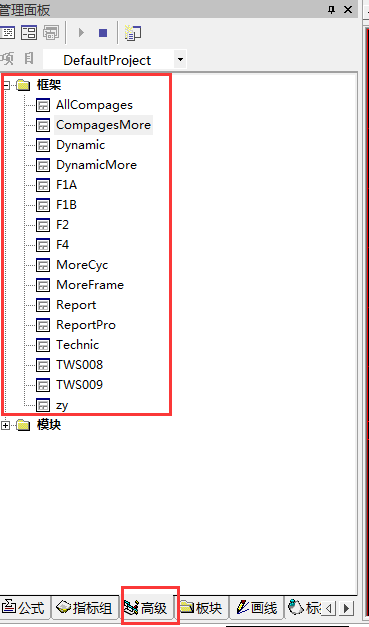Switch to the 公式 tab
The height and width of the screenshot is (627, 369).
coord(25,608)
